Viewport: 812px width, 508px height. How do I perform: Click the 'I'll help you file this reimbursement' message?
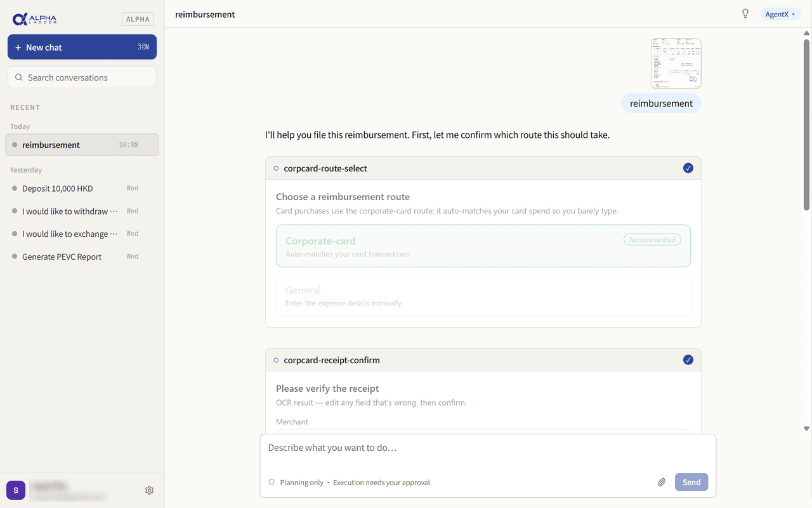tap(437, 135)
